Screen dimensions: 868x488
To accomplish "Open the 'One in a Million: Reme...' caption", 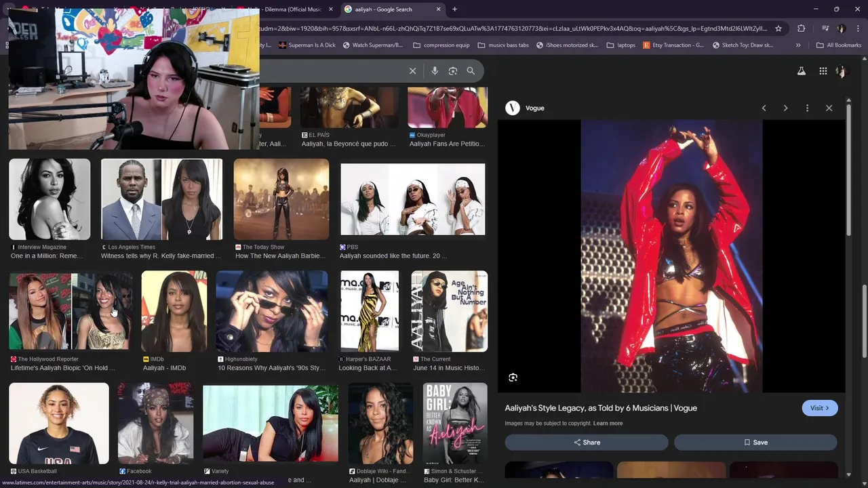I will pyautogui.click(x=46, y=256).
